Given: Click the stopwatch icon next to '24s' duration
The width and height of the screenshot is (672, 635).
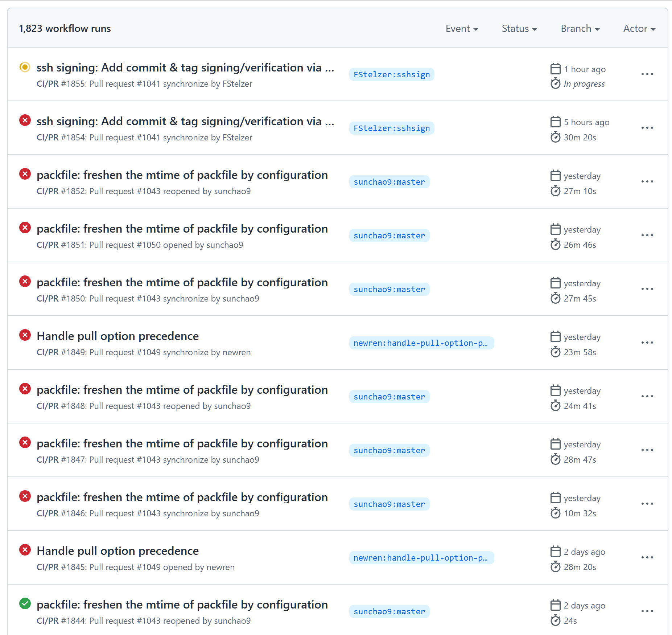Looking at the screenshot, I should (556, 620).
